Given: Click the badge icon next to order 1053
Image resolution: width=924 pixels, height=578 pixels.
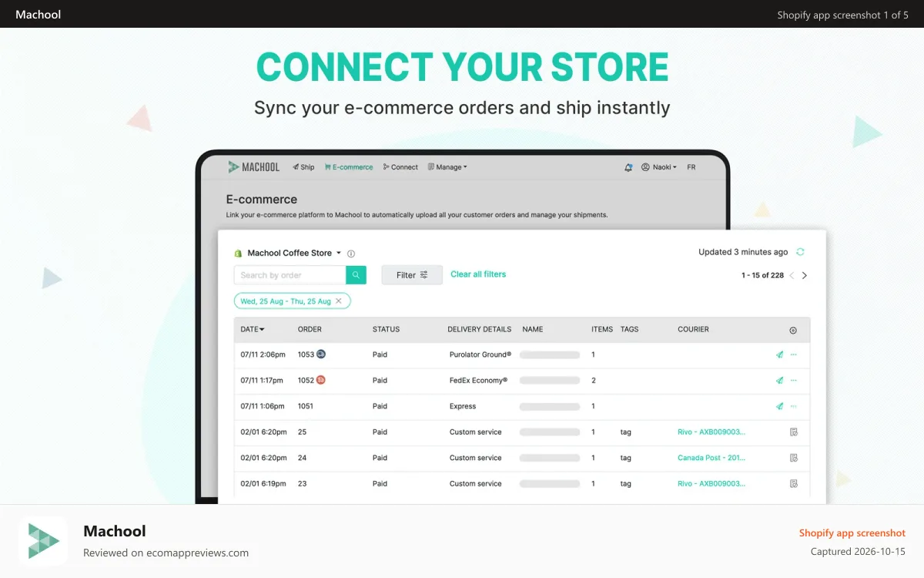Looking at the screenshot, I should [321, 354].
